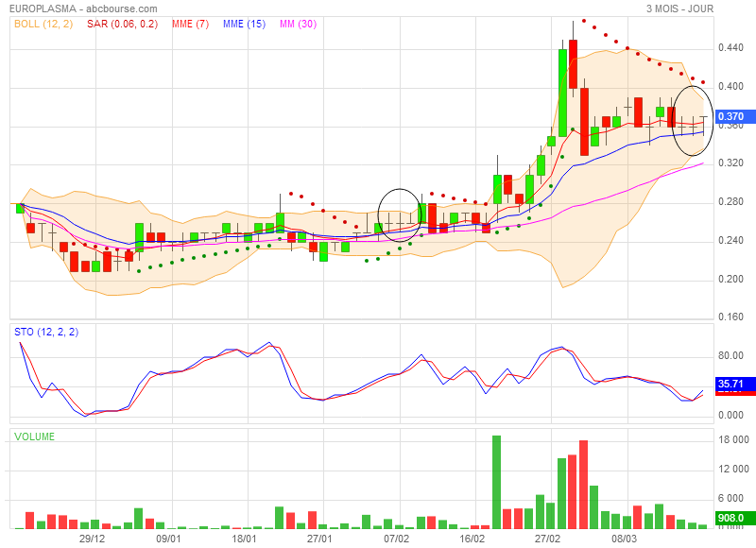Viewport: 756px width, 548px height.
Task: Select the MM (30) legend label
Action: click(298, 24)
